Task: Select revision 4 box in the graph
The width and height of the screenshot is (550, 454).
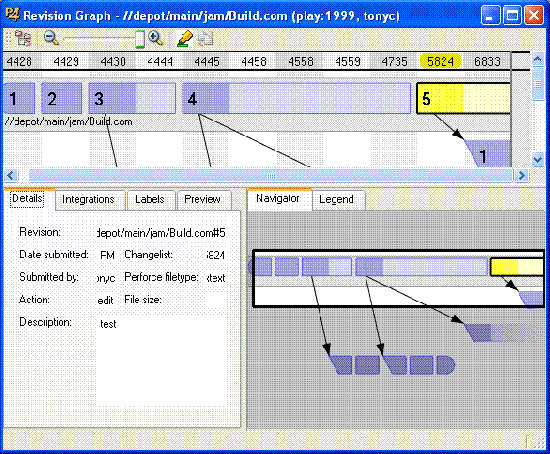Action: tap(296, 99)
